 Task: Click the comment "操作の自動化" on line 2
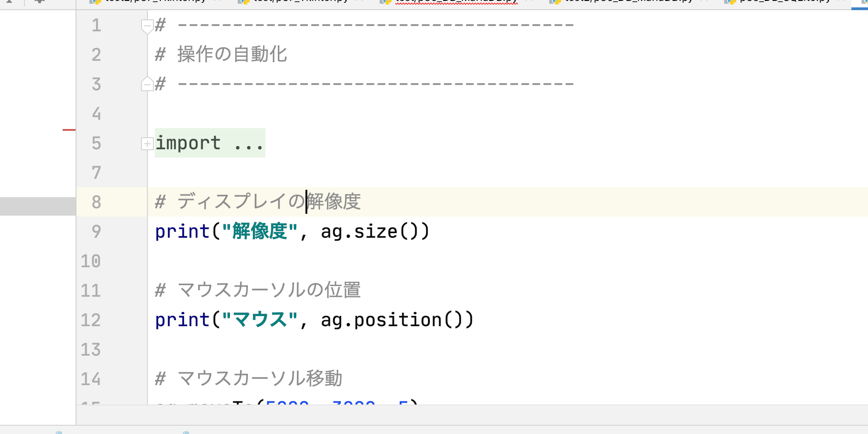pos(232,54)
